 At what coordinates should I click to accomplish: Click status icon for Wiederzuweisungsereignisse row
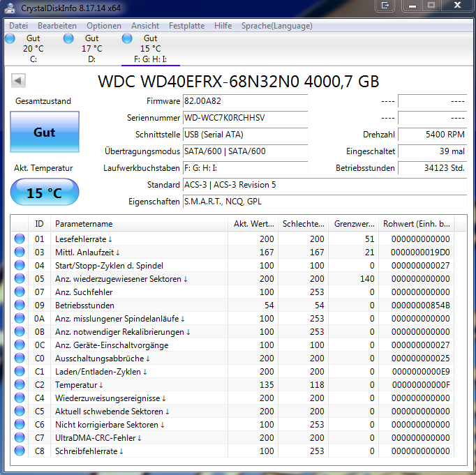point(20,398)
